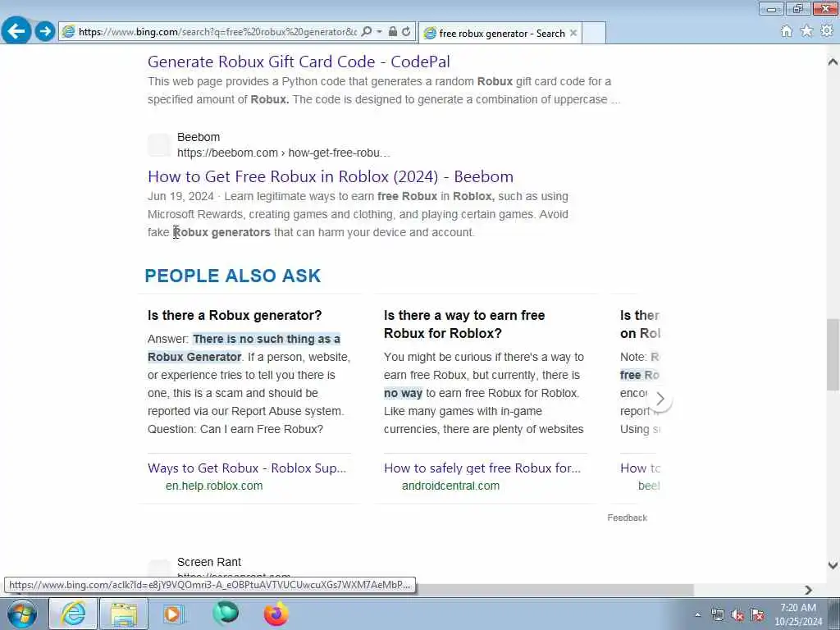The height and width of the screenshot is (630, 840).
Task: Click the search magnifier in address bar
Action: pos(367,32)
